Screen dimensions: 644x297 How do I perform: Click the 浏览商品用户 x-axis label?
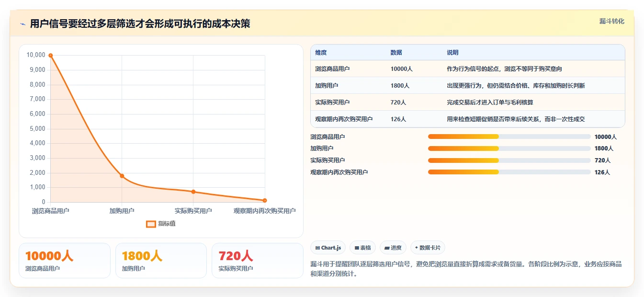(51, 211)
